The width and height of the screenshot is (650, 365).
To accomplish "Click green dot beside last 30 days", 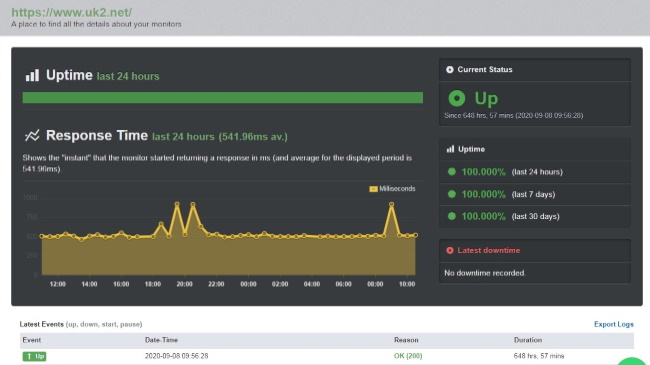I will click(452, 216).
